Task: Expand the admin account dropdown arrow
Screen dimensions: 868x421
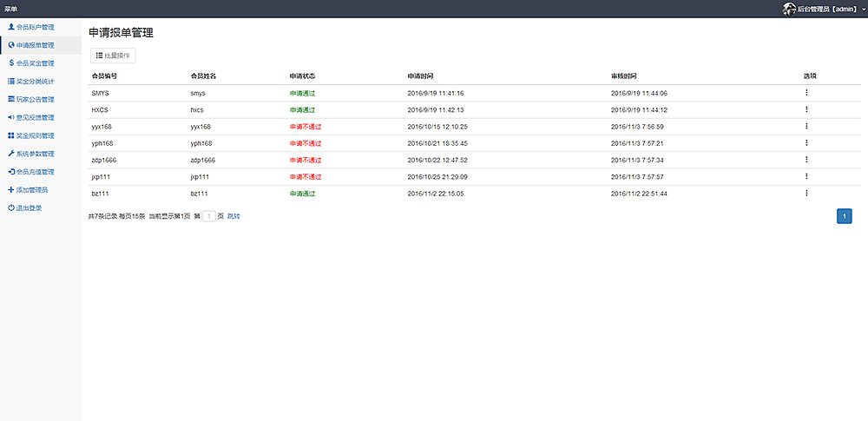Action: pyautogui.click(x=864, y=9)
